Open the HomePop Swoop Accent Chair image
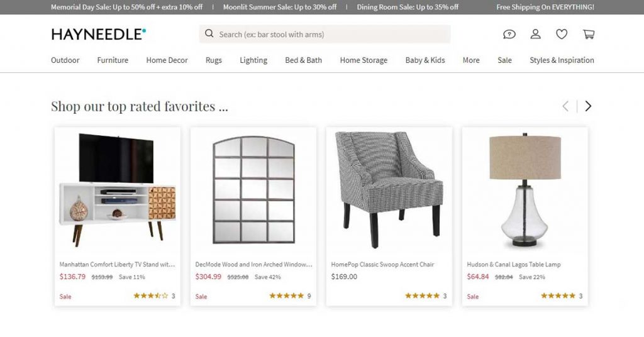Viewport: 644px width, 337px height. click(389, 189)
